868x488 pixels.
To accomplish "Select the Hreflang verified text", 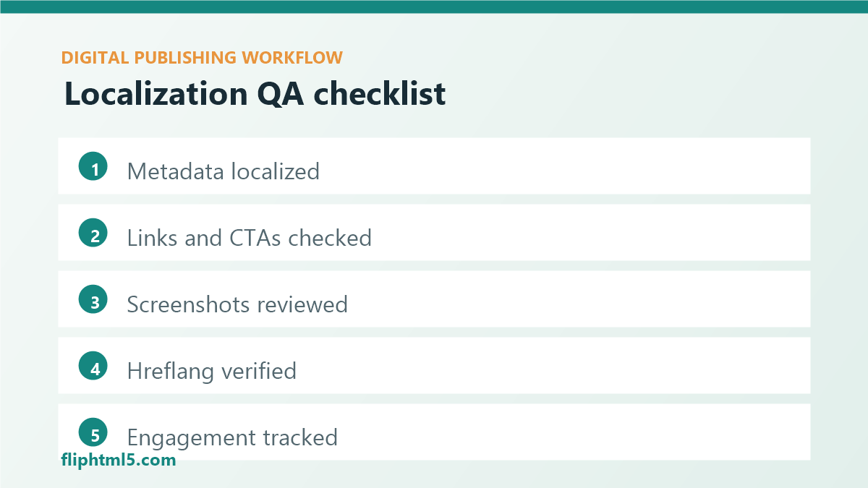I will coord(212,371).
